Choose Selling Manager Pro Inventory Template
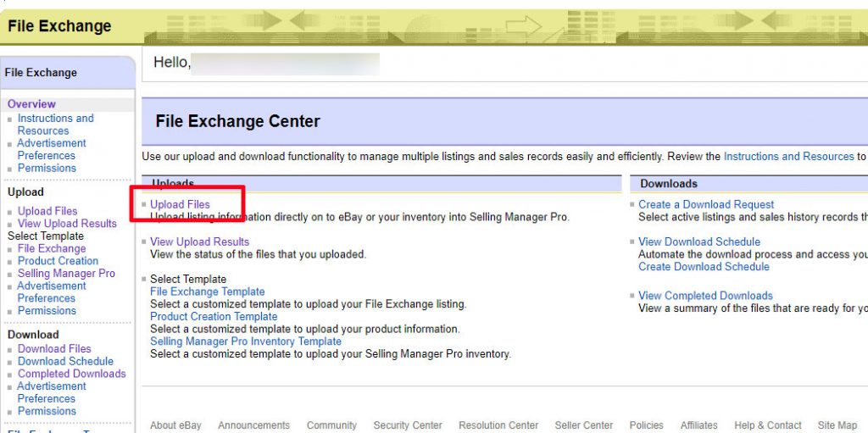The width and height of the screenshot is (868, 433). (x=246, y=341)
